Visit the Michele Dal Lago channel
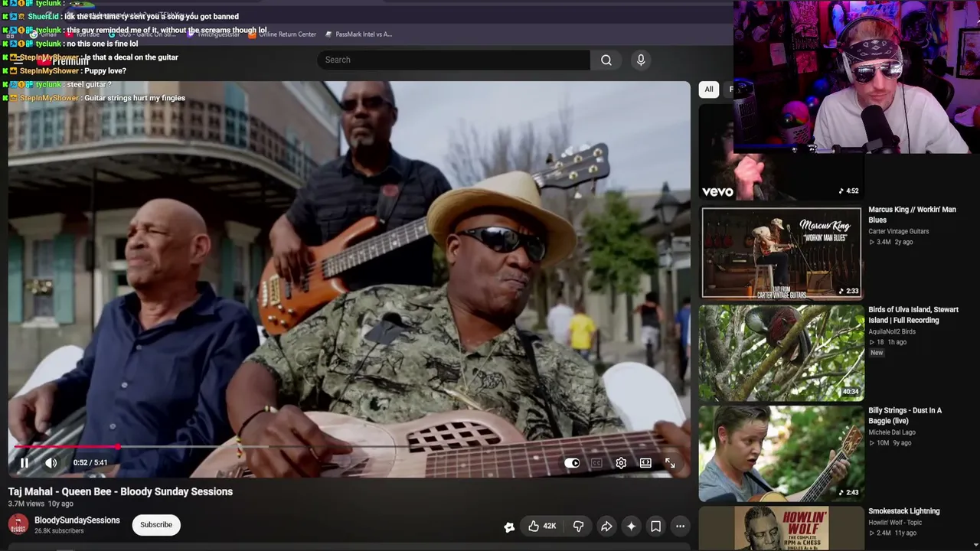This screenshot has width=980, height=551. point(892,432)
